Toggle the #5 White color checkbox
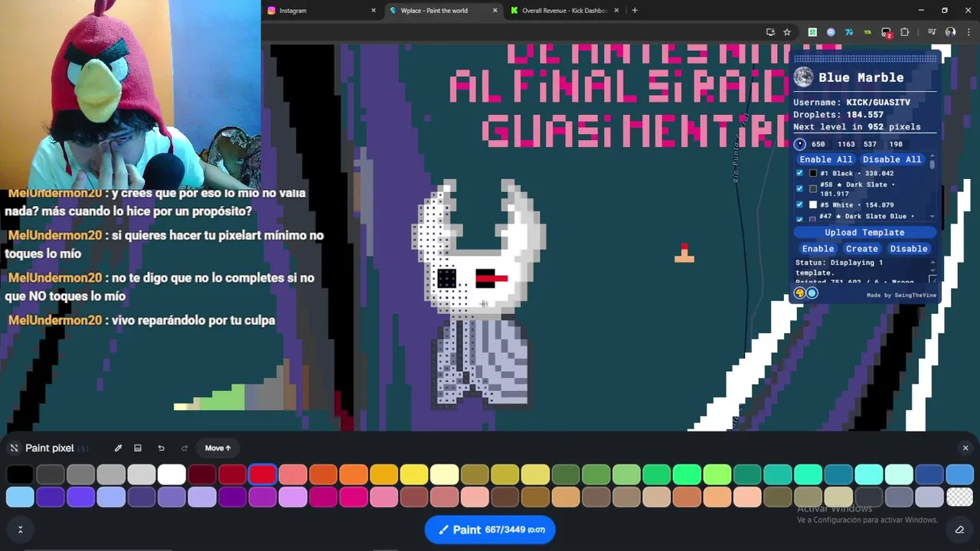Image resolution: width=980 pixels, height=551 pixels. click(x=800, y=205)
